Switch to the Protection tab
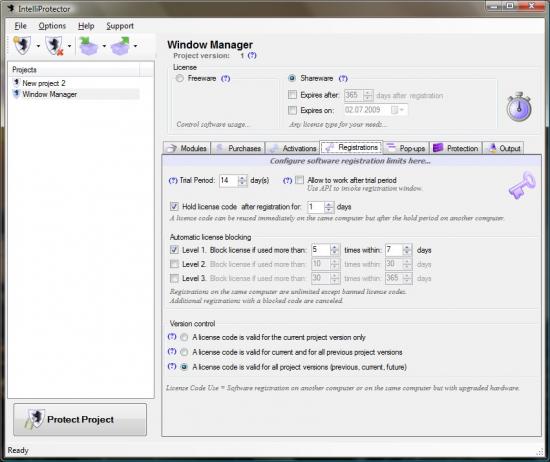Image resolution: width=550 pixels, height=462 pixels. click(456, 148)
